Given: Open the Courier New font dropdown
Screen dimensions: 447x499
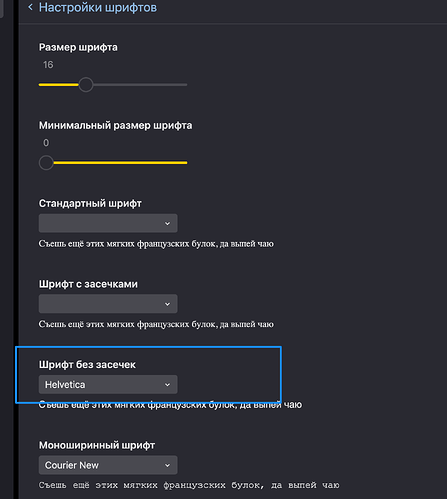Looking at the screenshot, I should click(x=108, y=465).
